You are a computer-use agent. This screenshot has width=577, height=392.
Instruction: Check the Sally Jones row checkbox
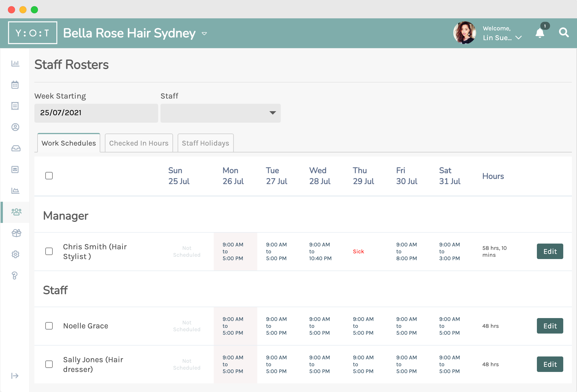49,364
